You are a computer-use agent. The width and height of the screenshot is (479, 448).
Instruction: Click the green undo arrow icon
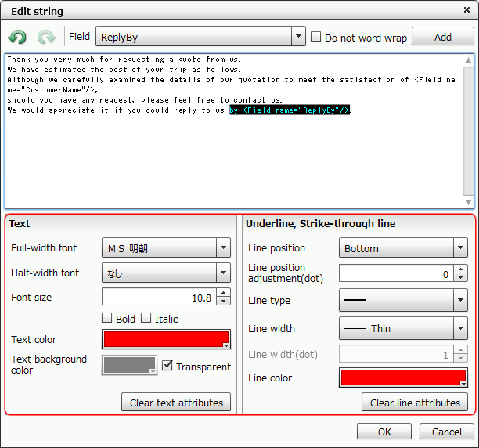[17, 37]
